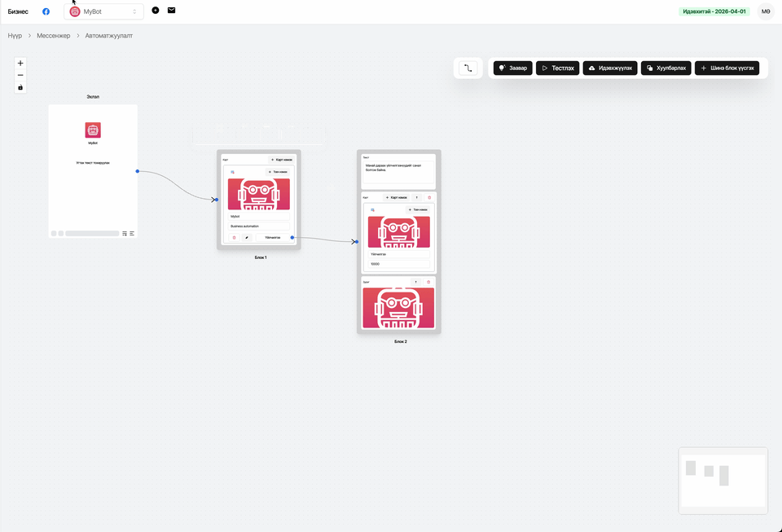Click the Идэвхжүүлэх activate button
The image size is (782, 532).
[x=609, y=68]
